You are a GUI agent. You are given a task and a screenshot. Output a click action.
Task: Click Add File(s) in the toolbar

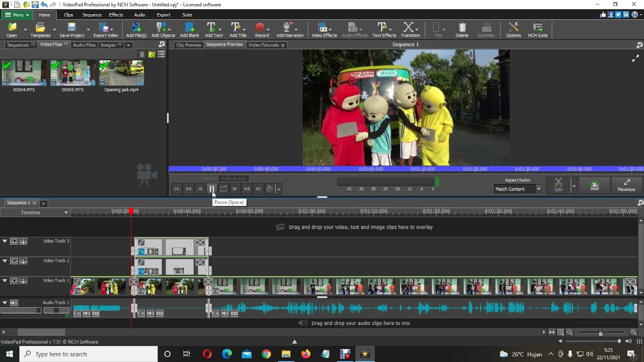coord(136,30)
